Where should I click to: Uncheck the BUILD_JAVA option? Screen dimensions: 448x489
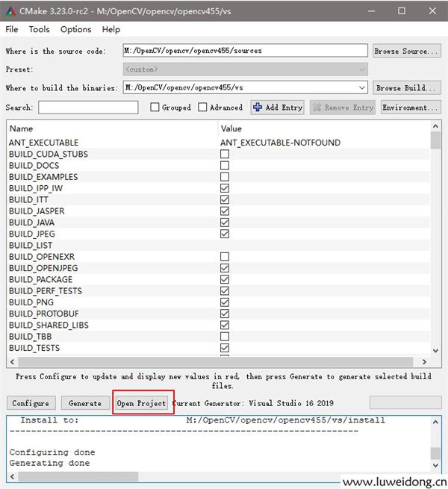pyautogui.click(x=225, y=222)
